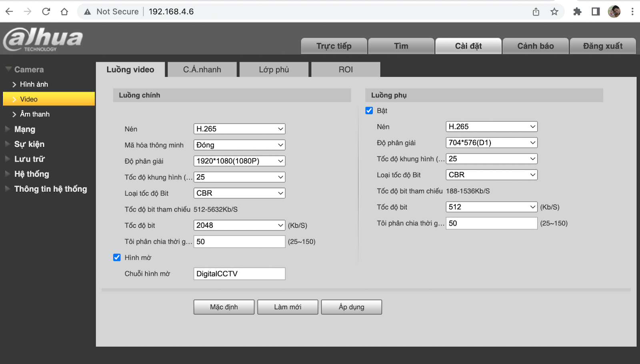This screenshot has height=364, width=640.
Task: Reload the camera web page
Action: point(46,12)
